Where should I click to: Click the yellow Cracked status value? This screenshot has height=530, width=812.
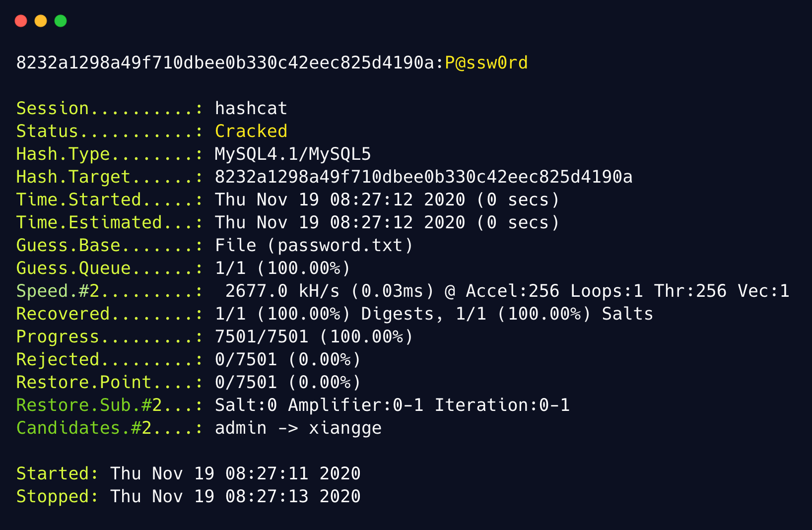251,131
